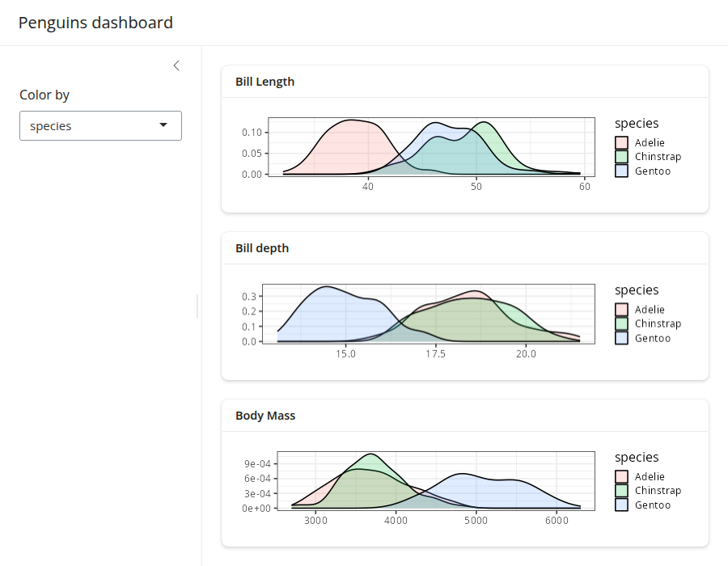
Task: Click the sidebar resize handle
Action: [x=197, y=306]
